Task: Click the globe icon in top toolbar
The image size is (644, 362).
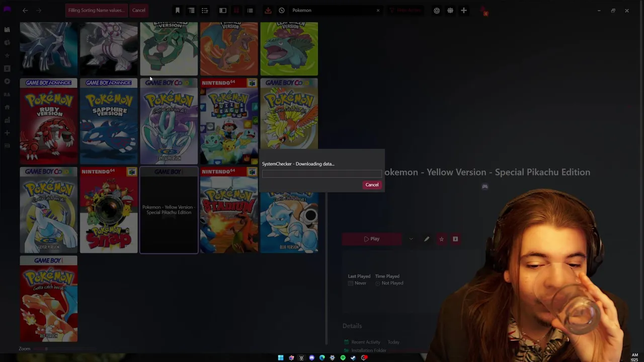Action: [450, 10]
